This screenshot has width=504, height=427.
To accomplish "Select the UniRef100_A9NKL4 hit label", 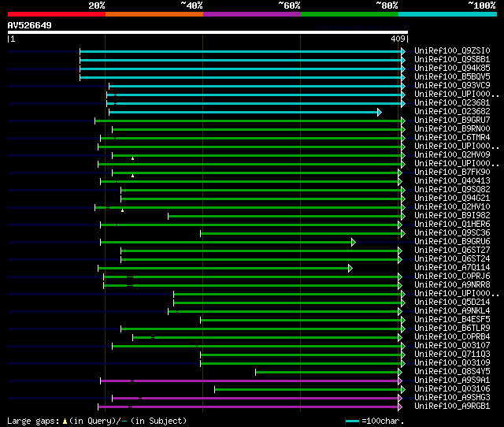I will click(452, 311).
